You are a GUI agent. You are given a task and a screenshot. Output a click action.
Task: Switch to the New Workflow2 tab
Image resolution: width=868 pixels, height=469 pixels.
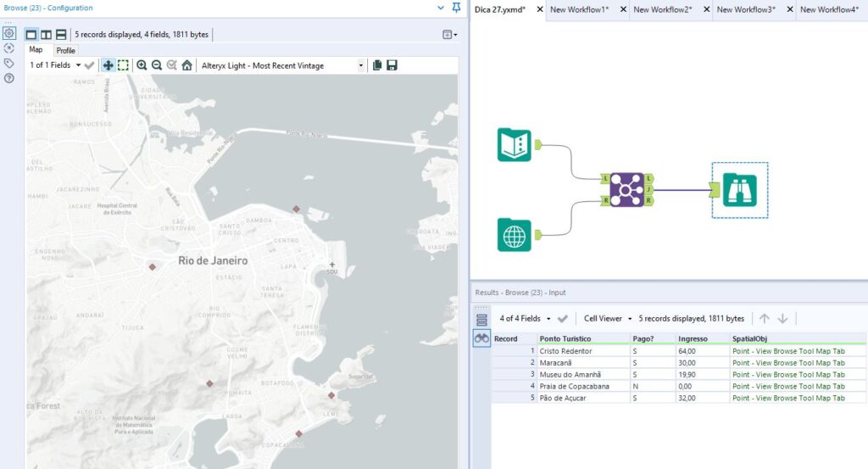pyautogui.click(x=663, y=9)
